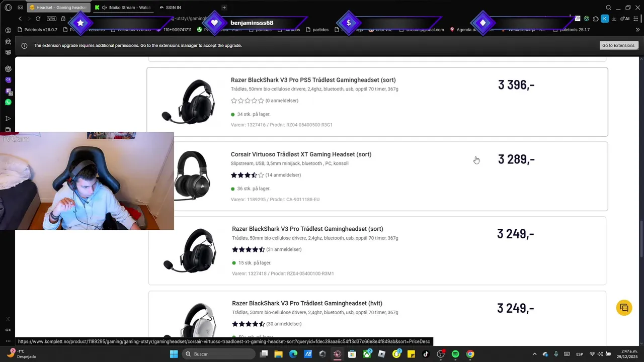The height and width of the screenshot is (362, 644).
Task: Open the blue K extension icon
Action: pyautogui.click(x=605, y=19)
